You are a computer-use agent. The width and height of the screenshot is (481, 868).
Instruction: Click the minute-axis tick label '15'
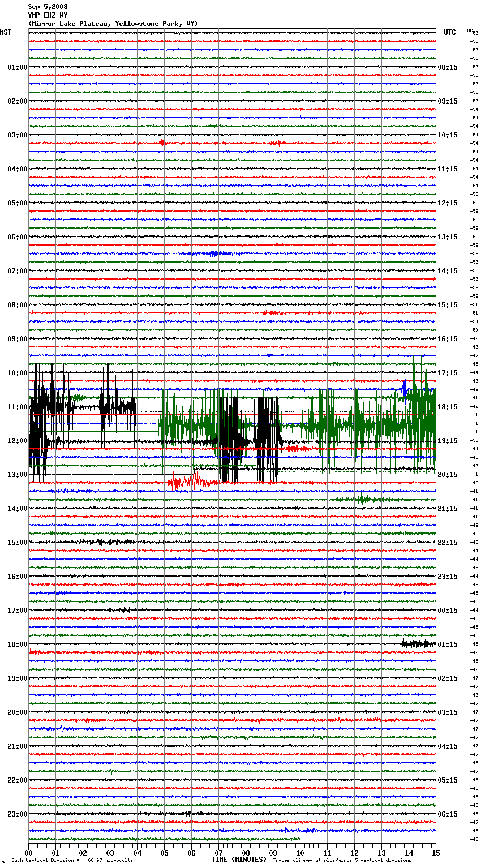point(436,852)
